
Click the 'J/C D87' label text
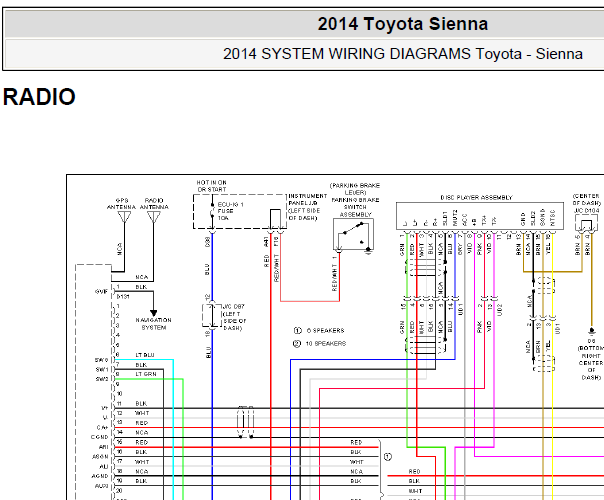pos(234,307)
